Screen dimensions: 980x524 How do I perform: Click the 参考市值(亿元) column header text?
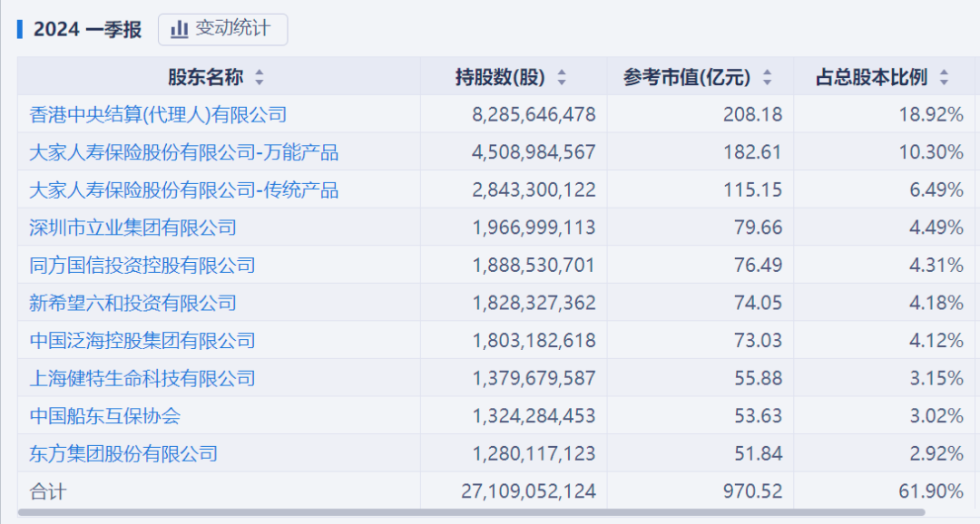687,77
